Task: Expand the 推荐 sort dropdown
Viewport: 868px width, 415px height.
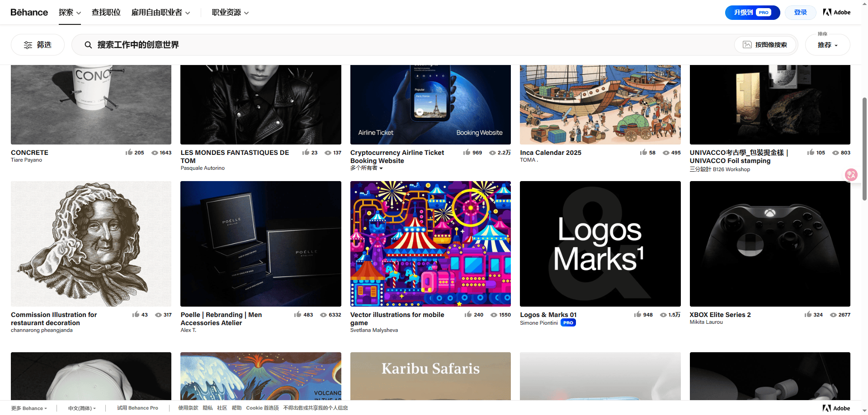Action: 827,45
